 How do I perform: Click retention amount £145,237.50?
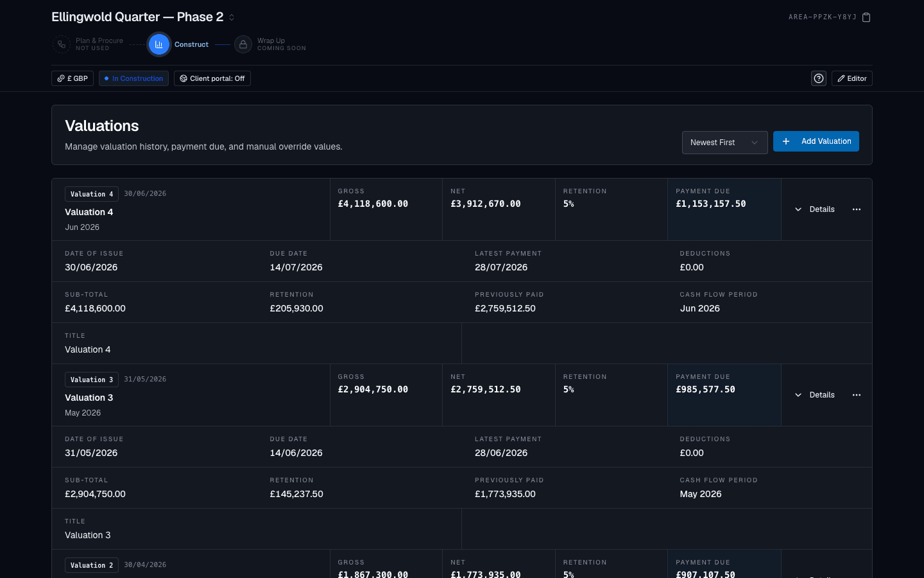click(x=296, y=494)
